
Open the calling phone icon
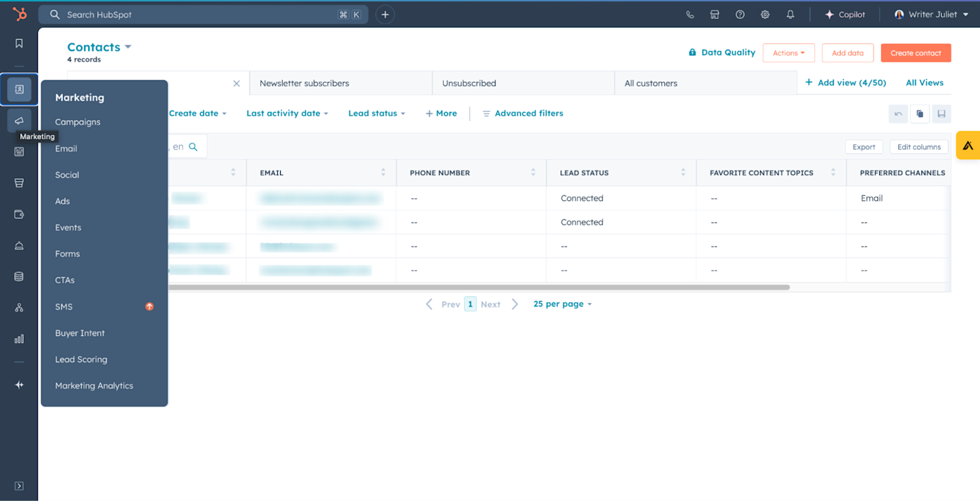click(690, 14)
